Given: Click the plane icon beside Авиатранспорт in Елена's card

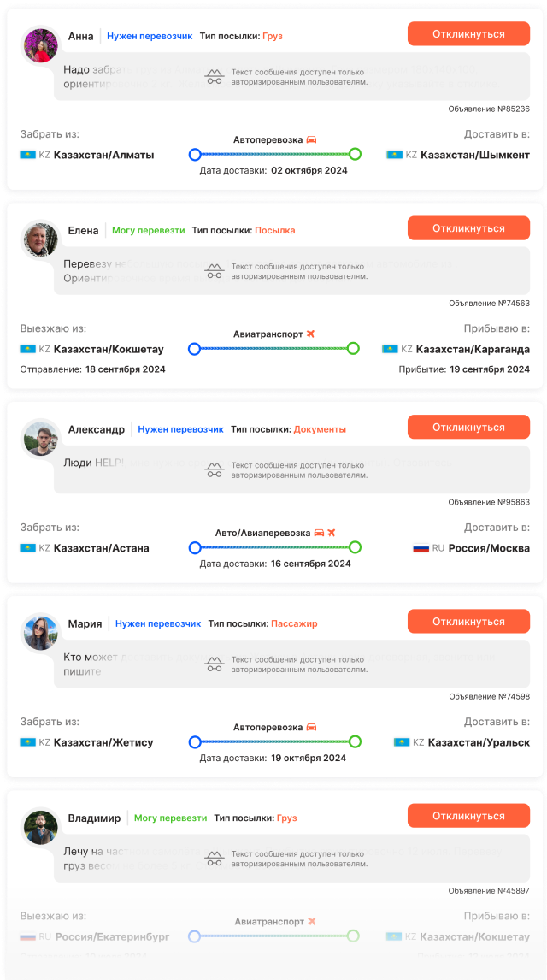Looking at the screenshot, I should [311, 334].
